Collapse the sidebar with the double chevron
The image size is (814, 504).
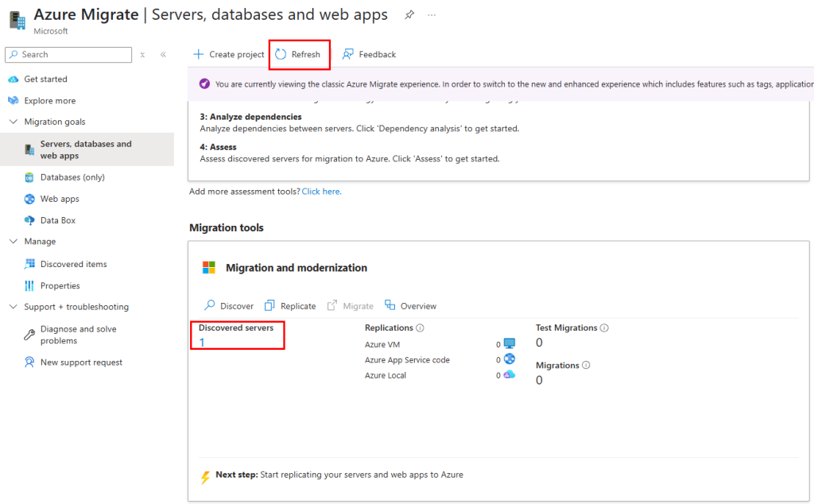point(163,55)
